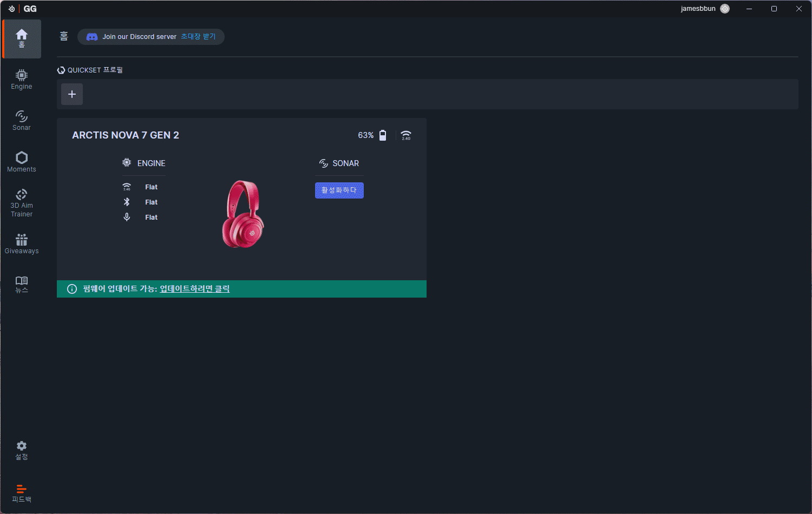Viewport: 812px width, 514px height.
Task: Open the Moments section in the sidebar
Action: 22,162
